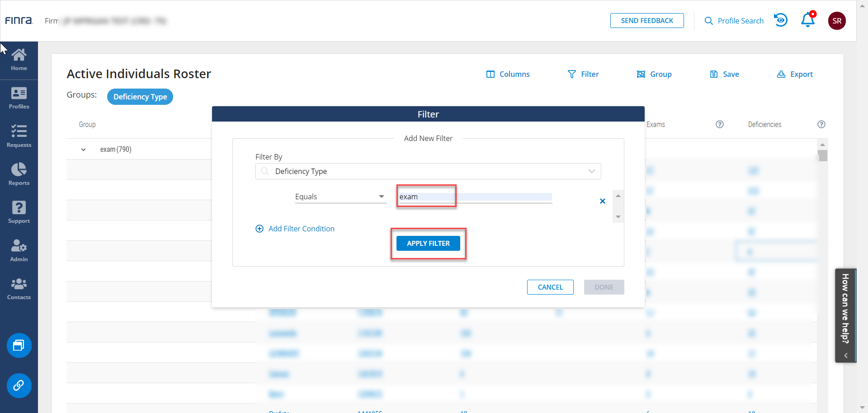868x413 pixels.
Task: Open Profiles in the sidebar
Action: 19,98
